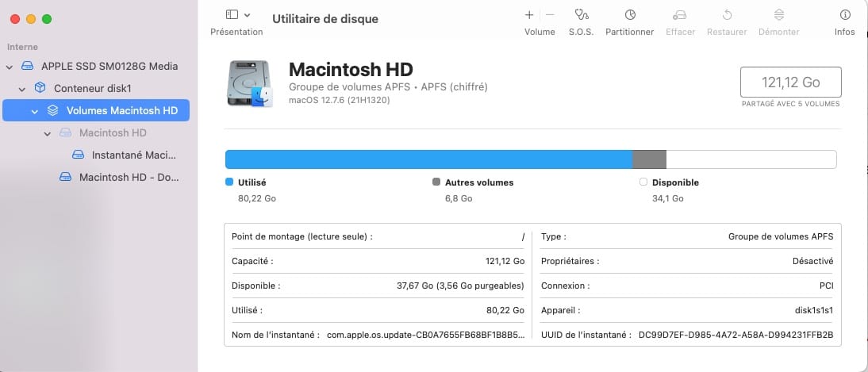
Task: Select Conteneur disk1 in the sidebar
Action: pyautogui.click(x=92, y=89)
